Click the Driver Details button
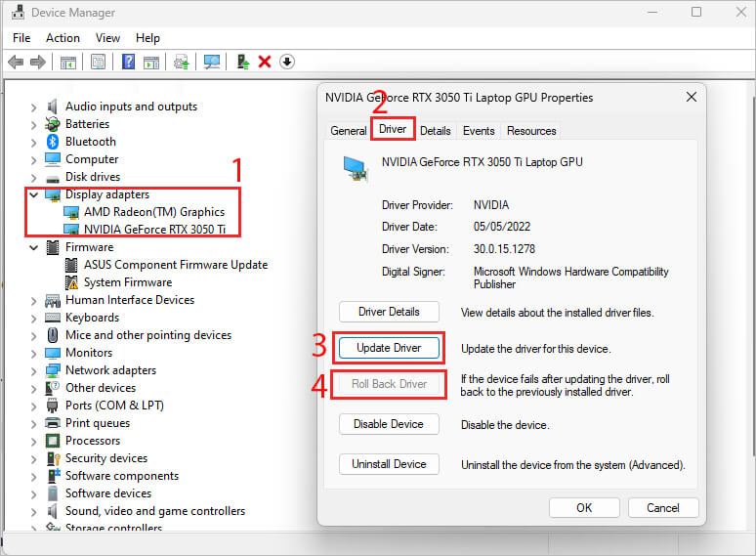The height and width of the screenshot is (556, 756). pyautogui.click(x=389, y=312)
